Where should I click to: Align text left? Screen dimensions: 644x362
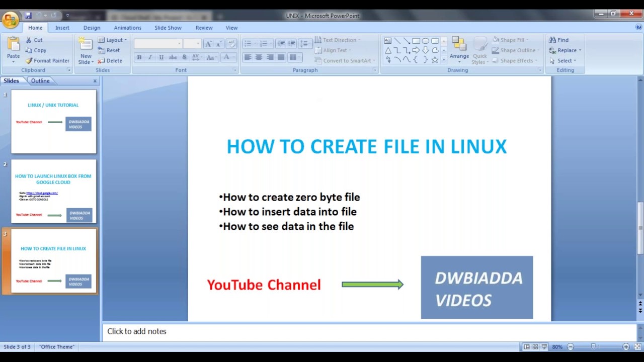[248, 57]
